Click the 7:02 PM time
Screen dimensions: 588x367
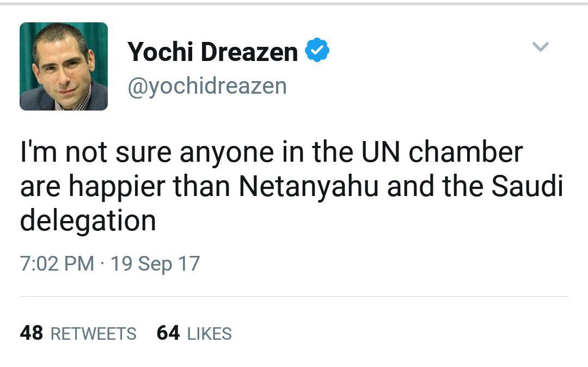[x=57, y=264]
